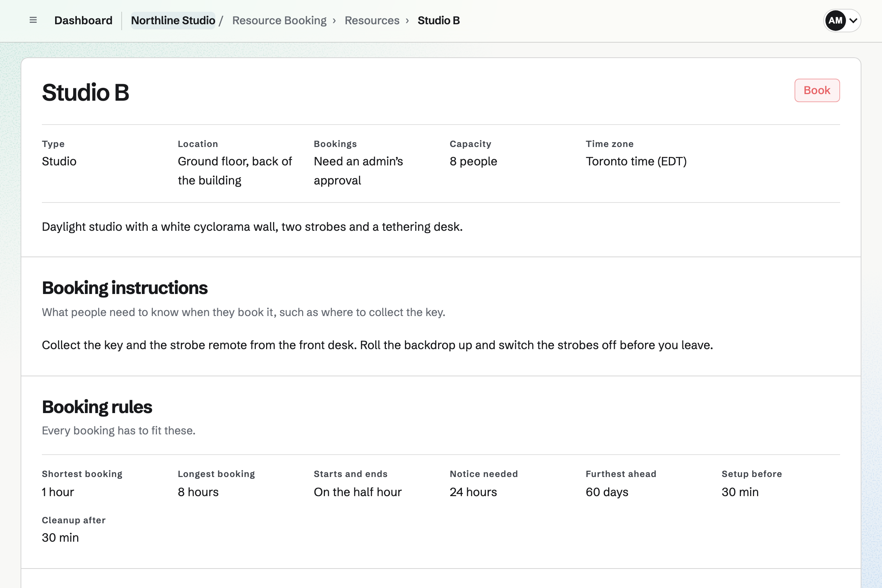Open the Northline Studio workspace switcher

point(173,20)
